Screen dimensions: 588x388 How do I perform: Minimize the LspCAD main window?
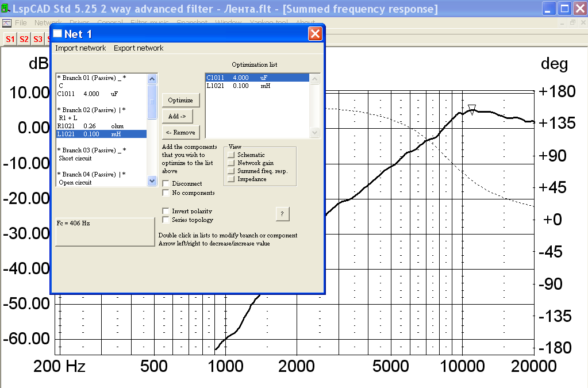point(549,9)
